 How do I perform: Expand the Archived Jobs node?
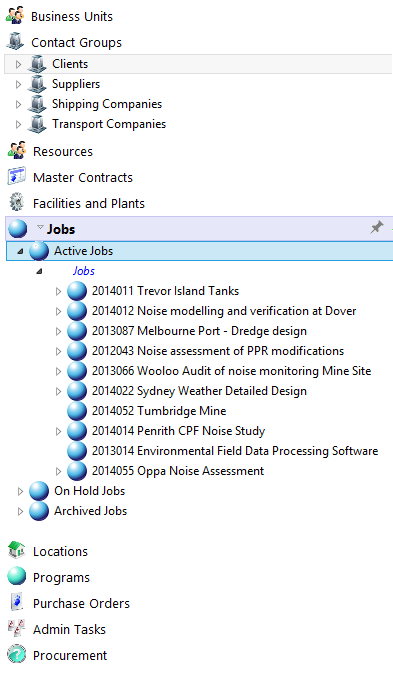[20, 512]
